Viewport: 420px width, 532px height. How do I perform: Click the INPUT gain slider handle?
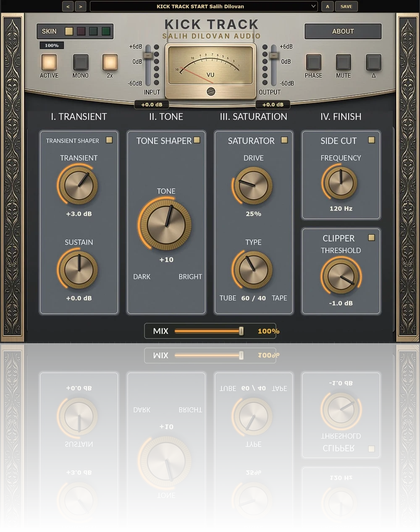(x=148, y=55)
